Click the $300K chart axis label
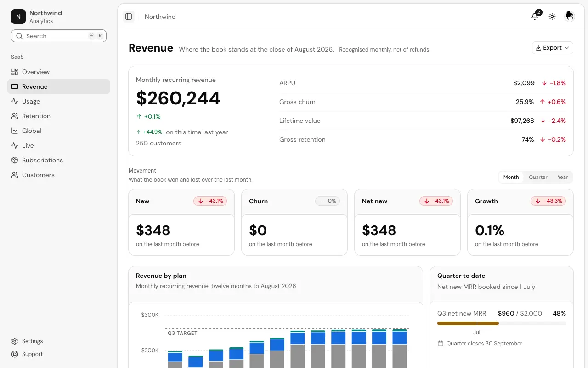Viewport: 588px width, 368px height. point(150,315)
